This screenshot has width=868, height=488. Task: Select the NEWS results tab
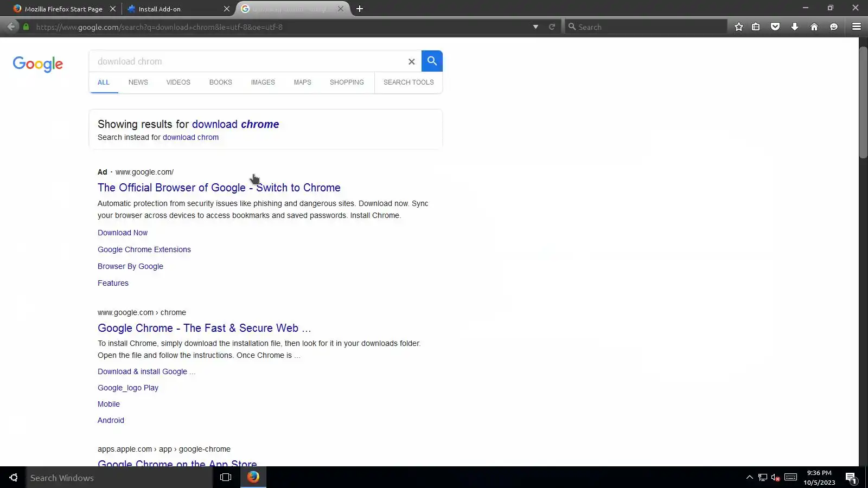tap(138, 82)
